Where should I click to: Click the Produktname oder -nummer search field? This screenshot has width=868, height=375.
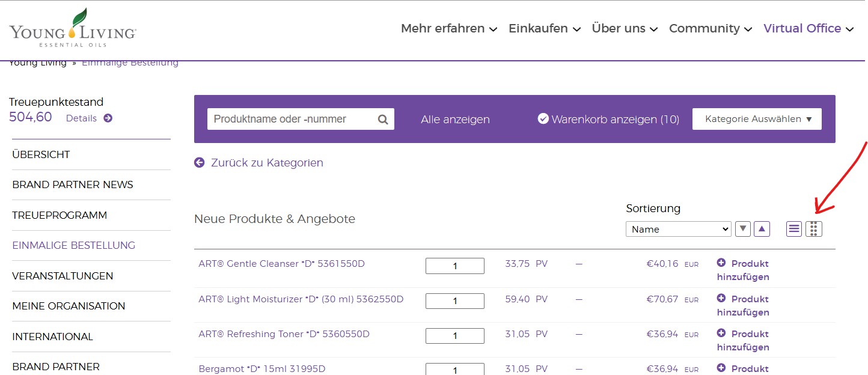pos(292,119)
